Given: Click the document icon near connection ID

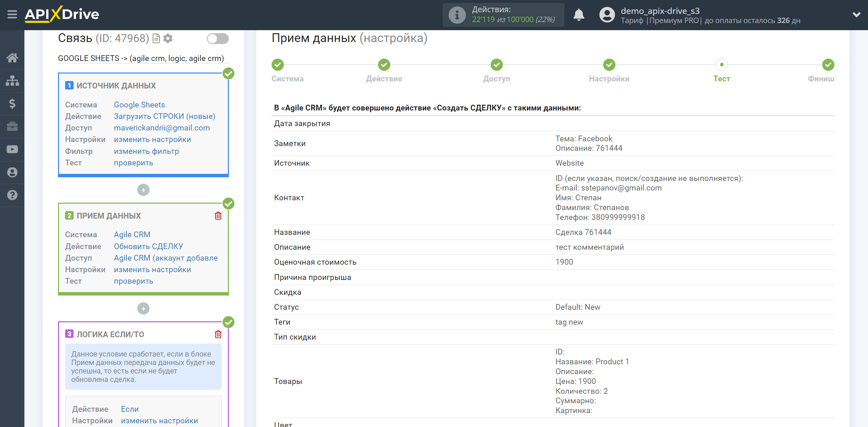Looking at the screenshot, I should 156,39.
